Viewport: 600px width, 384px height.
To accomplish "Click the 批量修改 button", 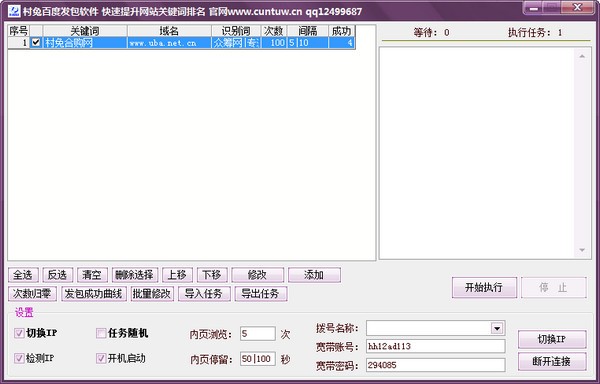I will pyautogui.click(x=152, y=294).
